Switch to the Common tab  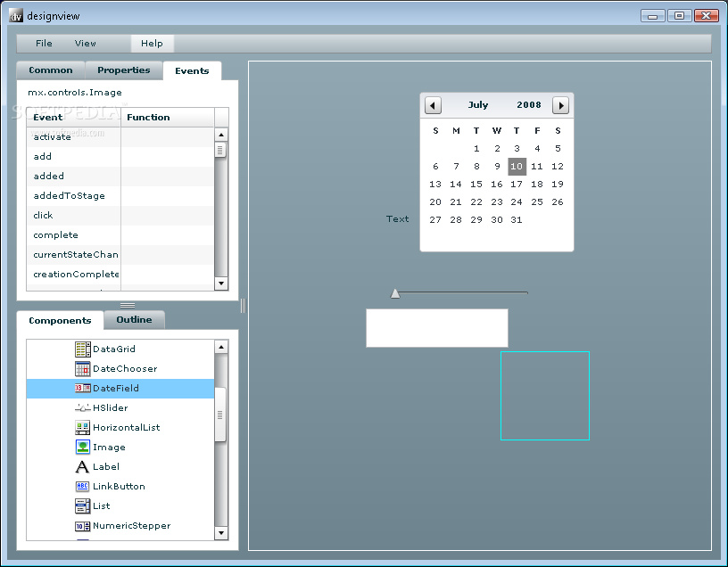point(51,70)
